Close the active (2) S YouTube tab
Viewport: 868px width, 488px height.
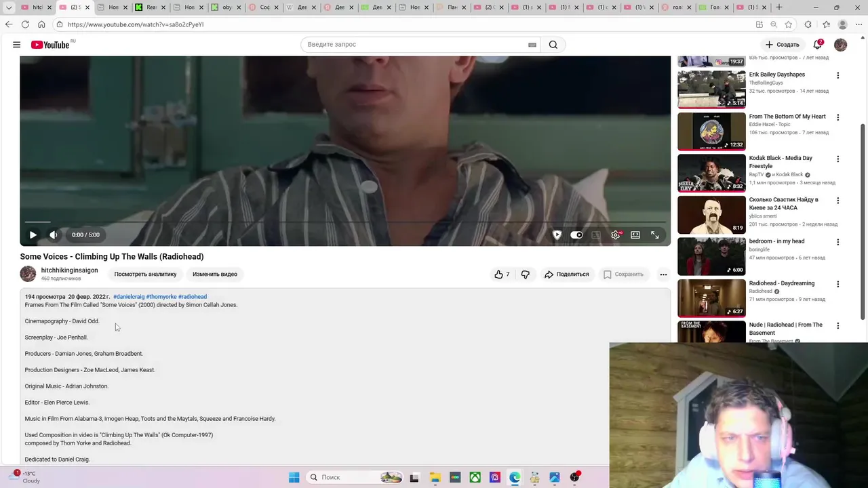[x=87, y=7]
